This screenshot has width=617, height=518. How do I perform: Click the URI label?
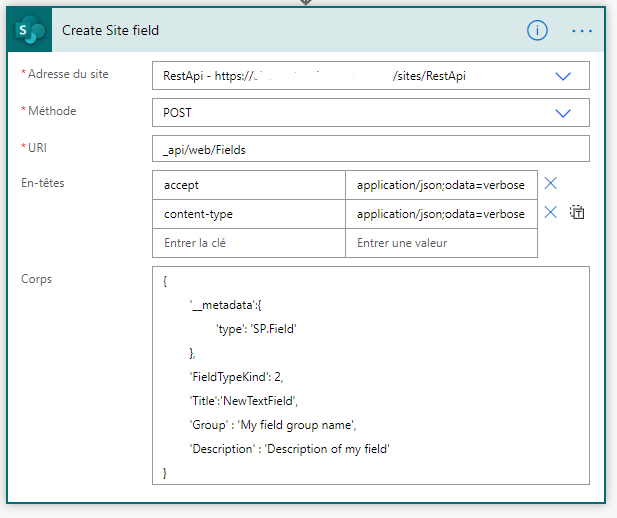click(x=37, y=148)
